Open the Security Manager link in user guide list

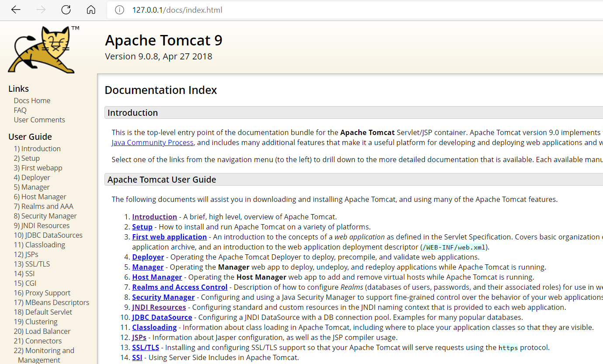click(163, 297)
